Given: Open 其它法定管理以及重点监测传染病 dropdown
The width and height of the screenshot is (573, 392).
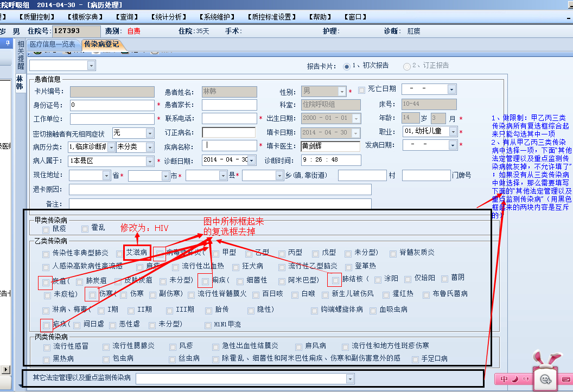Looking at the screenshot, I should click(x=350, y=379).
